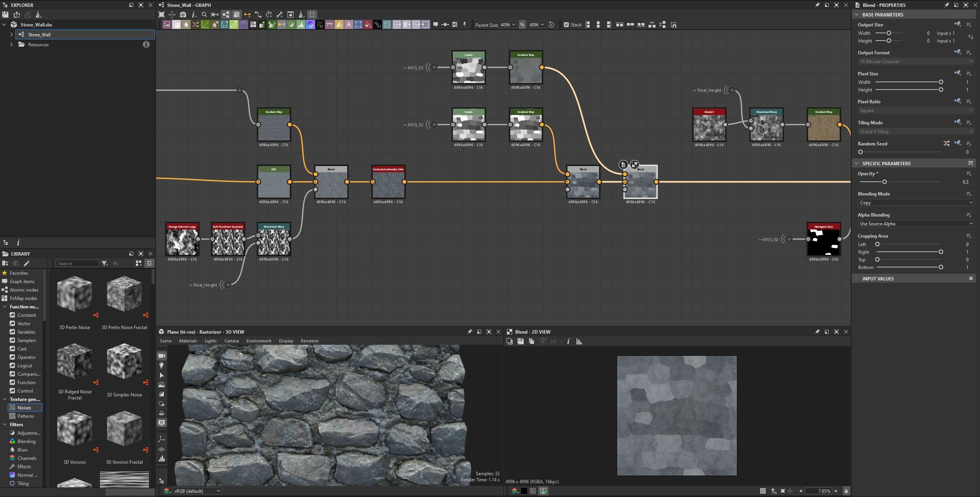Expand the Stone_Wall graph tree item
This screenshot has width=980, height=497.
(11, 34)
